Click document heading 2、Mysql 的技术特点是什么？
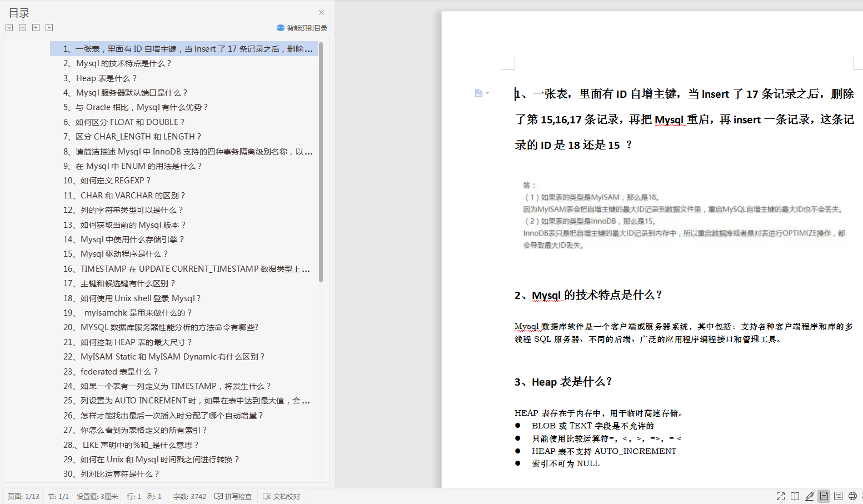Viewport: 863px width, 504px height. coord(588,295)
